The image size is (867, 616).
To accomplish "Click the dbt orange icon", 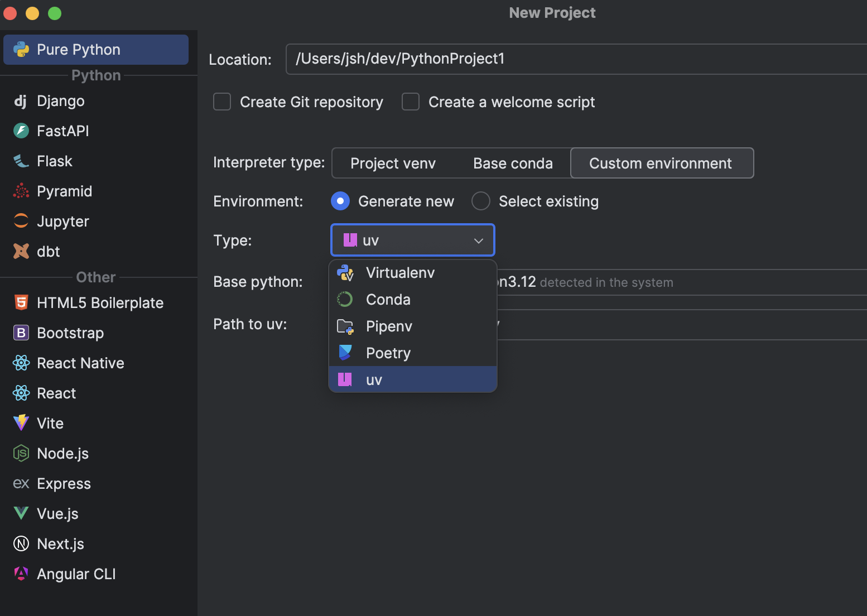I will pyautogui.click(x=21, y=252).
